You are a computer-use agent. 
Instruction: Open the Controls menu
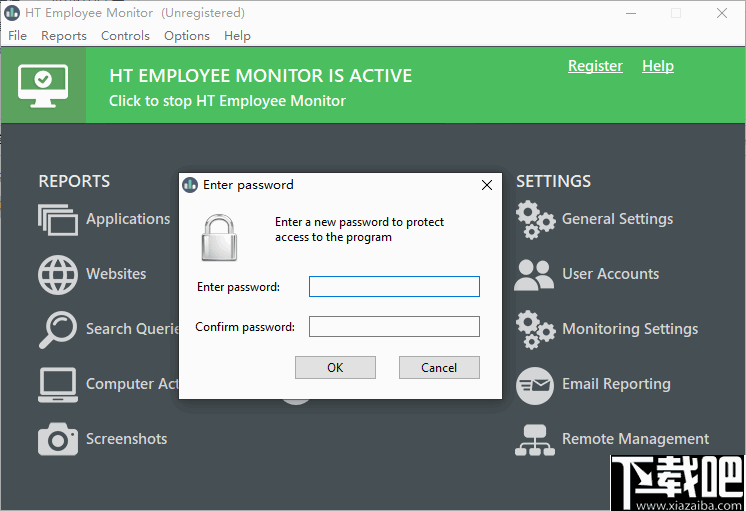[x=125, y=36]
